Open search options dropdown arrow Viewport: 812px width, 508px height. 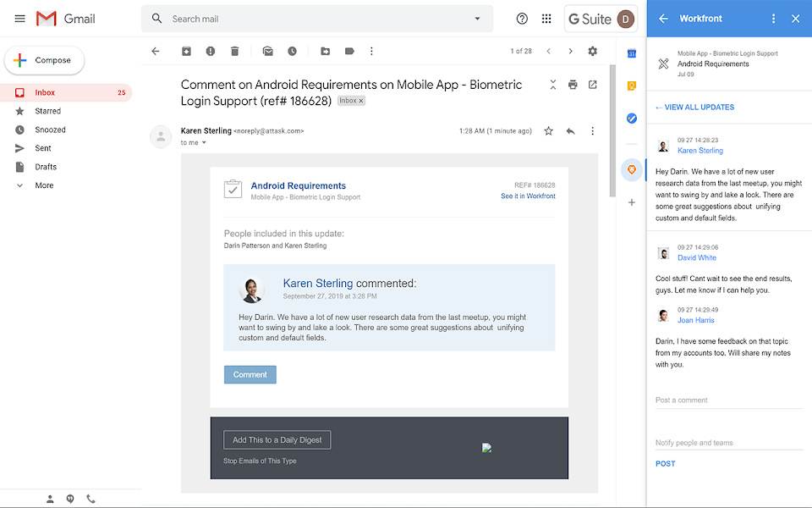click(477, 19)
